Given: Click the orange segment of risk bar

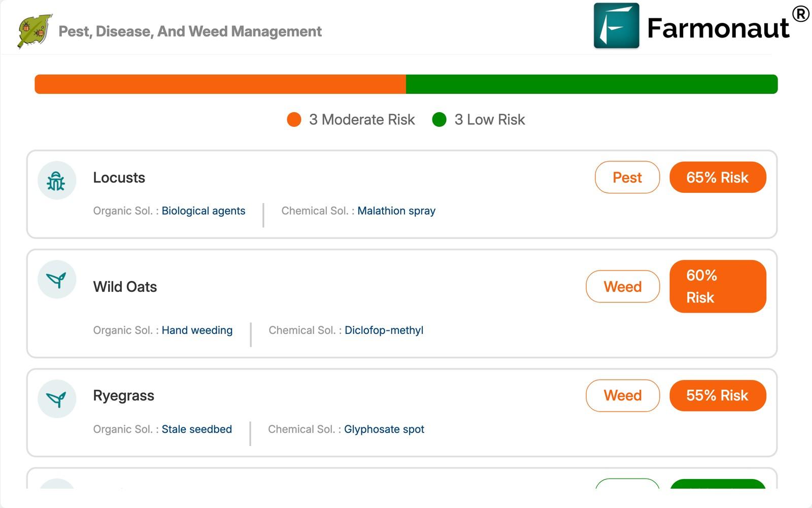Looking at the screenshot, I should [x=220, y=84].
